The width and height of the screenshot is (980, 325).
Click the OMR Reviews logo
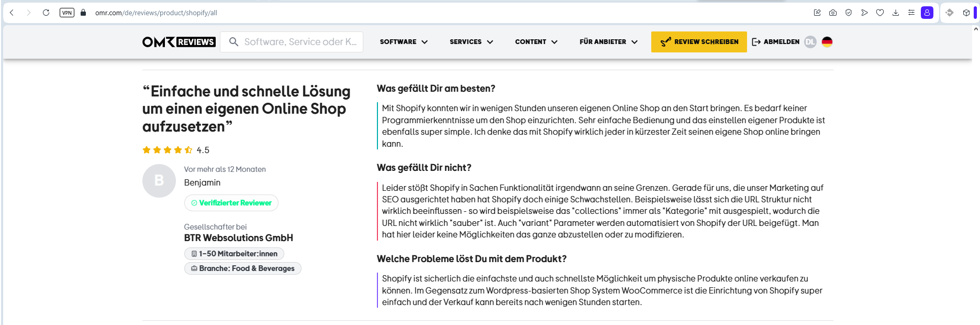pos(179,42)
